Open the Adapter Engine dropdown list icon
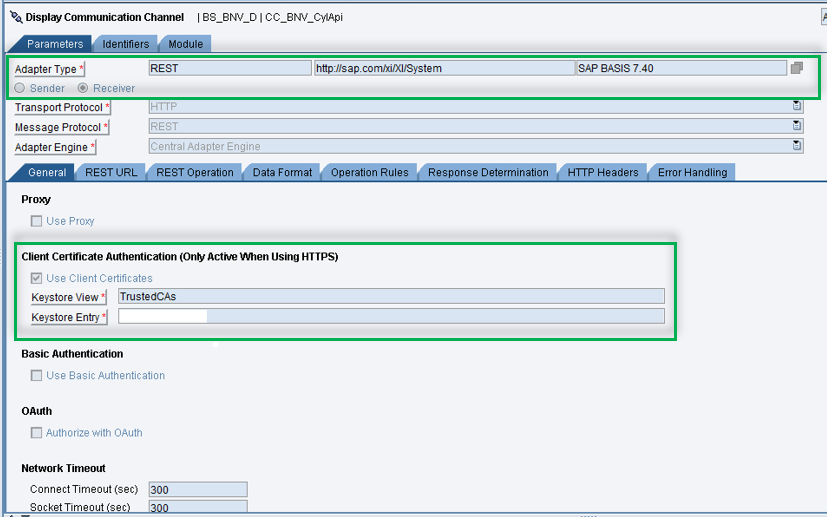The image size is (827, 517). (796, 145)
